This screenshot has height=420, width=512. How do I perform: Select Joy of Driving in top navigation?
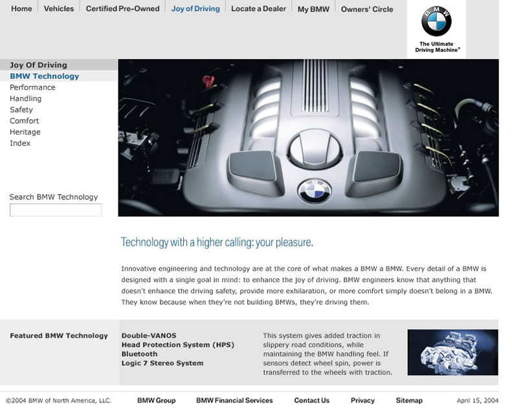coord(195,9)
